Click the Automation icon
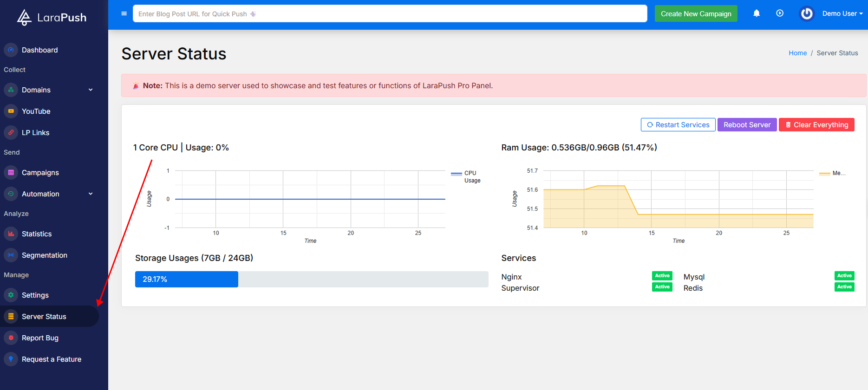Image resolution: width=868 pixels, height=390 pixels. point(11,194)
